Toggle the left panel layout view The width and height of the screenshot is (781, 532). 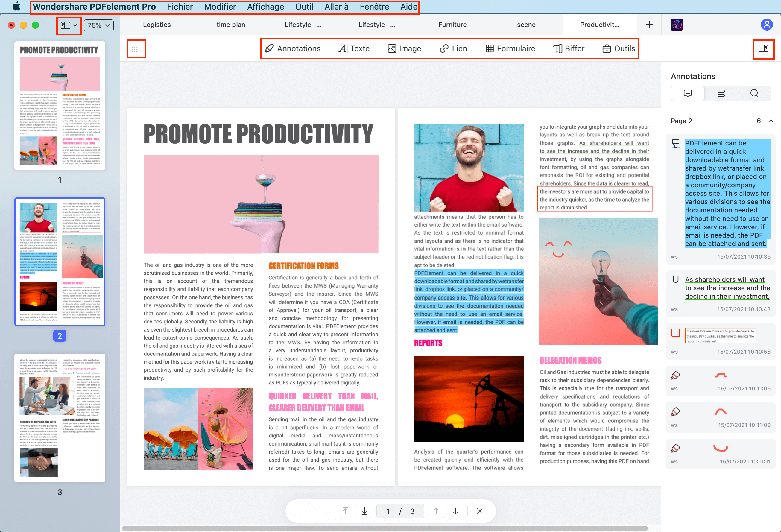[x=67, y=24]
